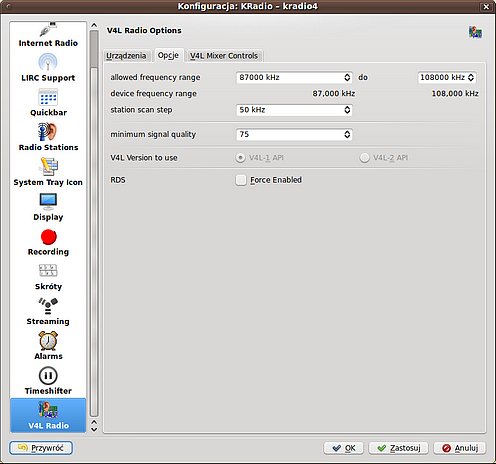Click the sidebar scroll up arrow at top
This screenshot has width=496, height=464.
click(x=94, y=25)
